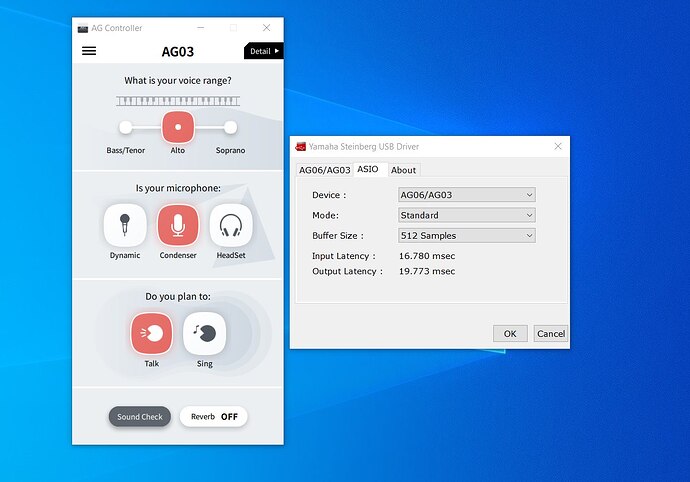Set voice range to Bass/Tenor

[125, 128]
